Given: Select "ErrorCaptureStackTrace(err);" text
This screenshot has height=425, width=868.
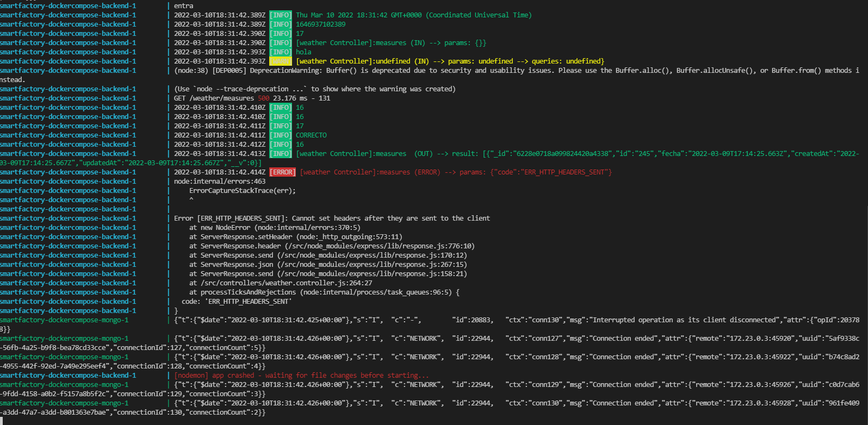Looking at the screenshot, I should tap(243, 191).
